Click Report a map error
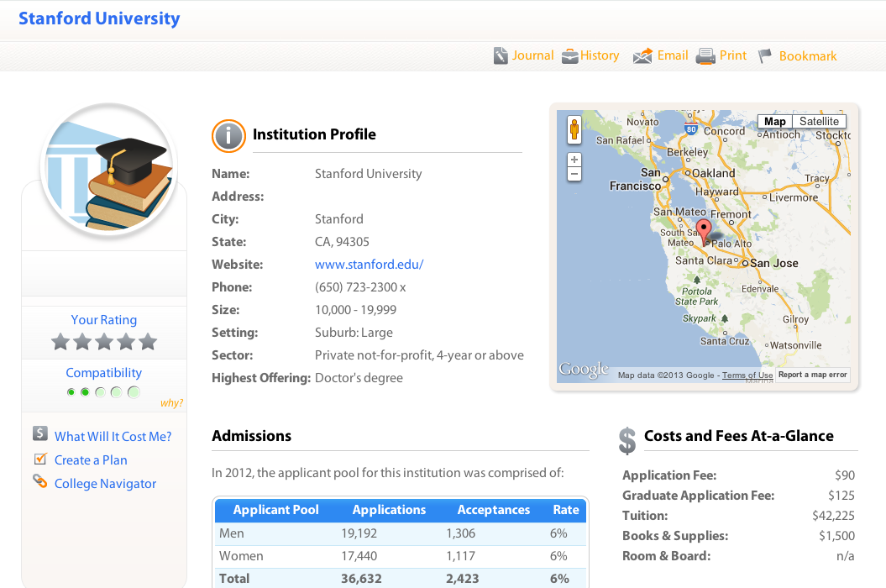Viewport: 886px width, 588px height. [x=812, y=375]
